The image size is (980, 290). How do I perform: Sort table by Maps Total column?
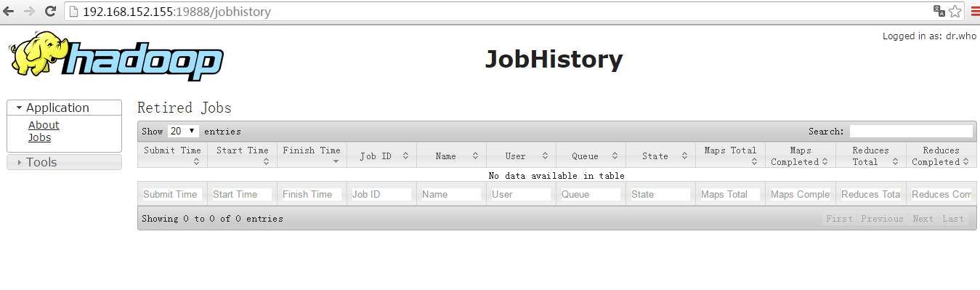tap(730, 155)
